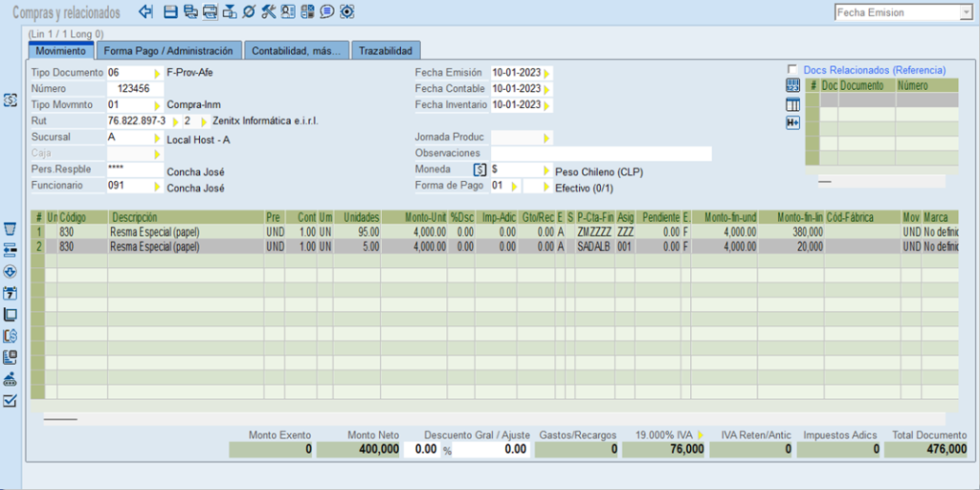This screenshot has height=490, width=980.
Task: Open the Jornada Produc lookup arrow
Action: tap(546, 138)
